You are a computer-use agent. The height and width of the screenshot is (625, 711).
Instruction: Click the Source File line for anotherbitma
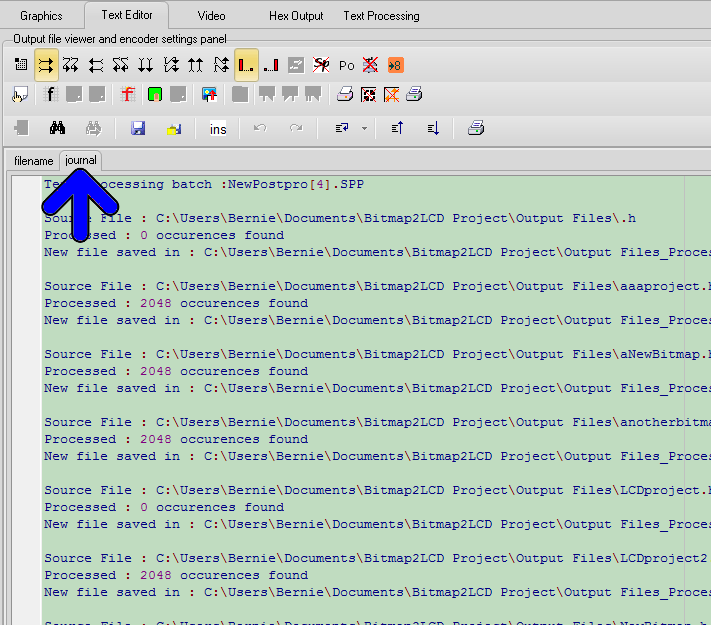click(x=377, y=422)
